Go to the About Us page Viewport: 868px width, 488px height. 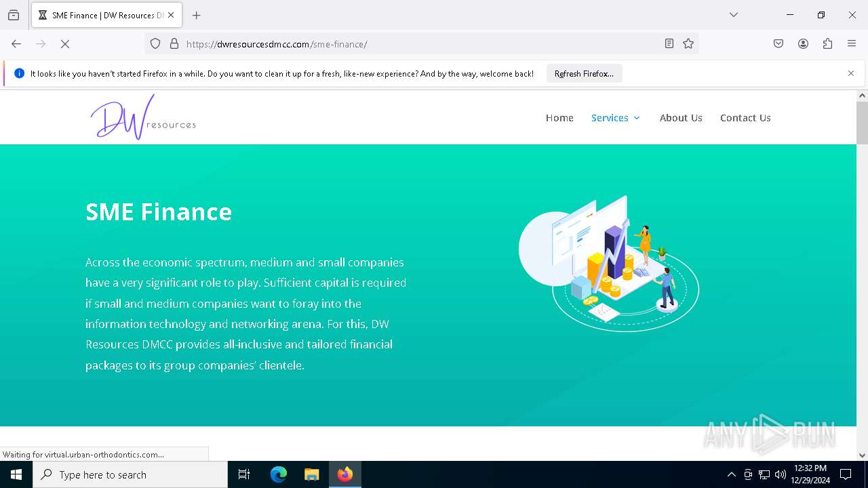tap(681, 118)
